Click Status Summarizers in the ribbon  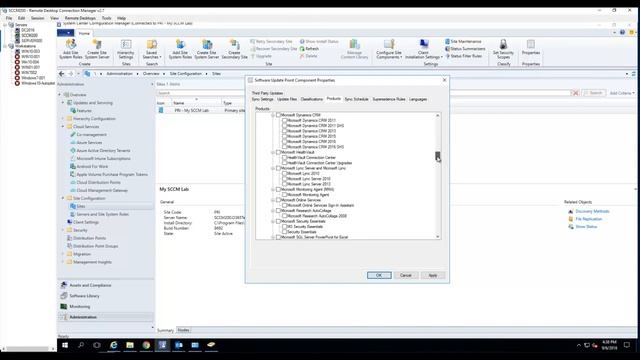coord(465,49)
